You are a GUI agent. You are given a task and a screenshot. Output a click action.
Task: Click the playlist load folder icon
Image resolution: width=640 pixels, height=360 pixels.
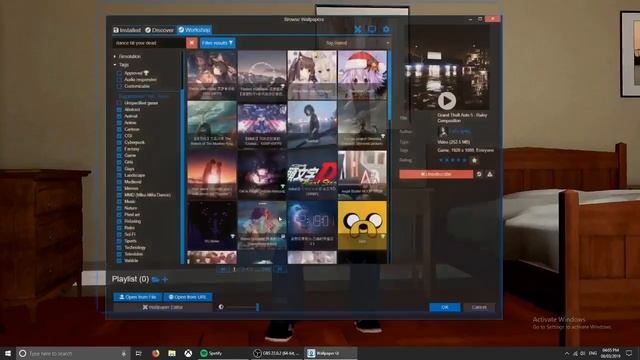click(156, 280)
